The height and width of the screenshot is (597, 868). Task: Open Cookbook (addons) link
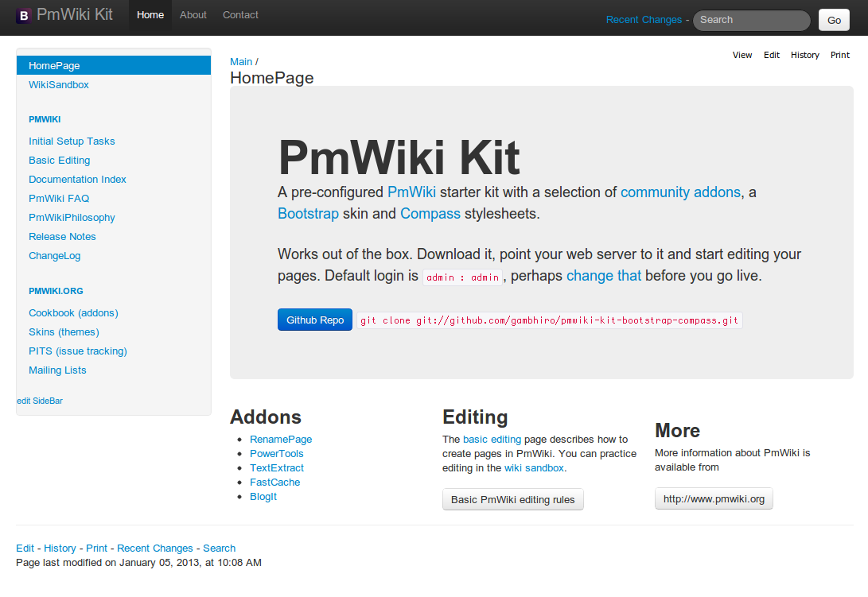click(74, 312)
